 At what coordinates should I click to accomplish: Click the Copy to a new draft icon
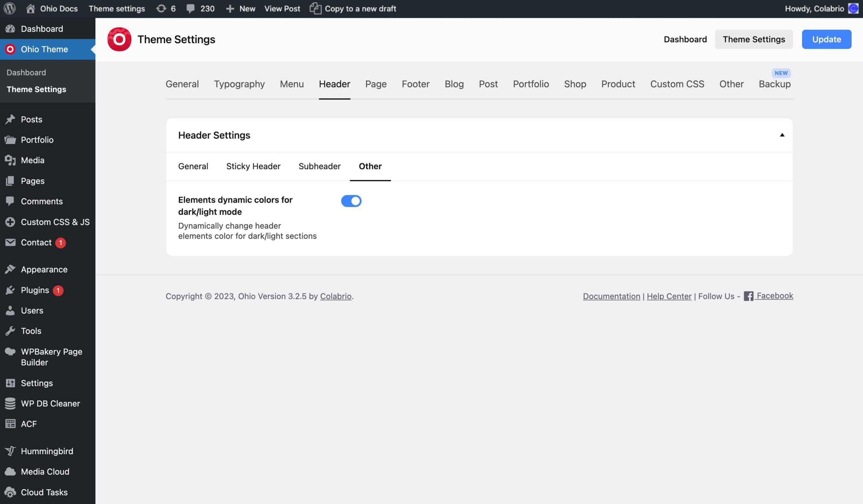(316, 8)
